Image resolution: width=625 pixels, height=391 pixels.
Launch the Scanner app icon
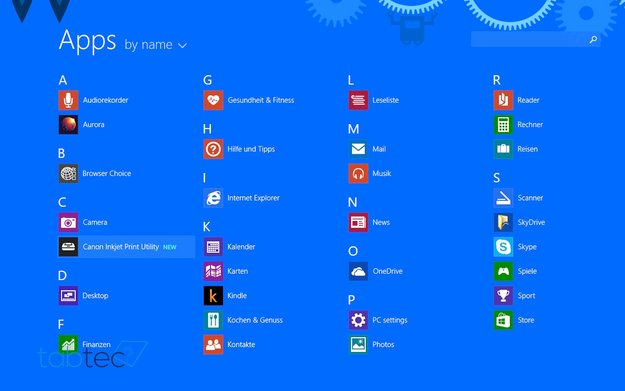click(x=503, y=198)
